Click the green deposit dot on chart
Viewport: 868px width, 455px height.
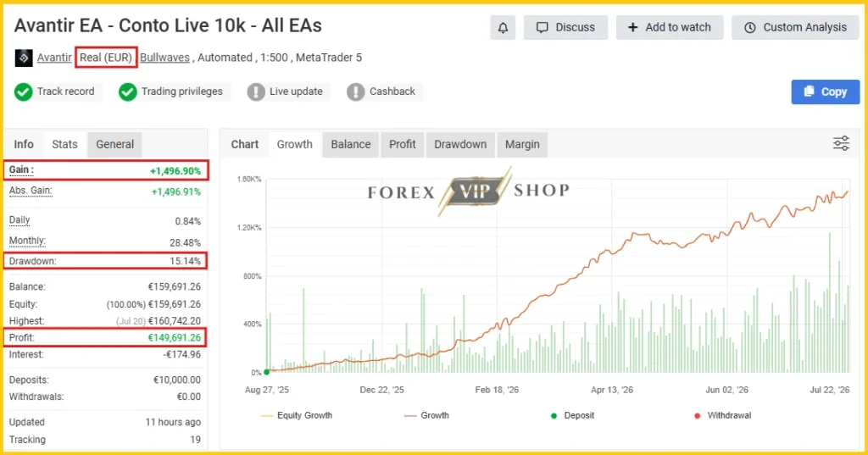pos(267,372)
